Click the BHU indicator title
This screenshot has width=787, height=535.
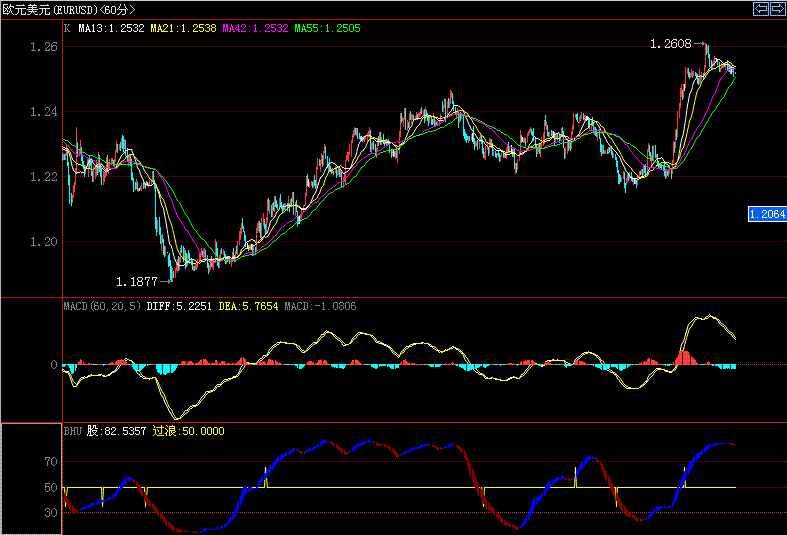click(73, 431)
